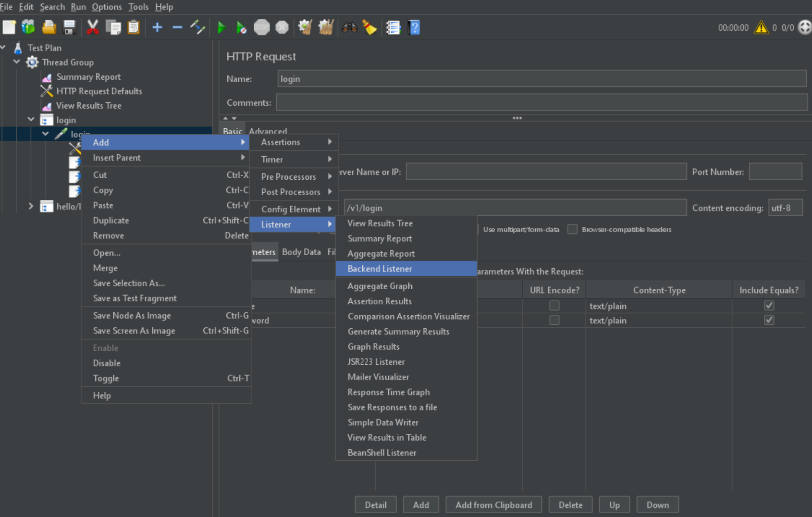Click the Test Plan flask icon

pyautogui.click(x=18, y=48)
